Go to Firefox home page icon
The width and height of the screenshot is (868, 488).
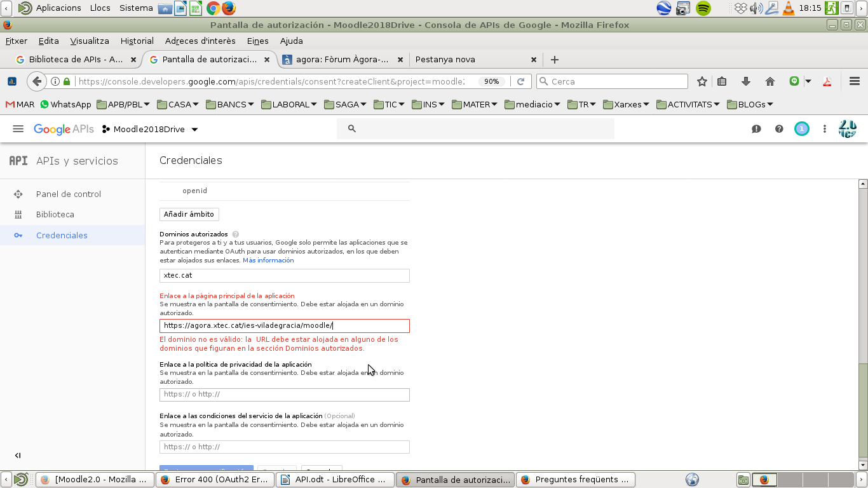point(770,81)
